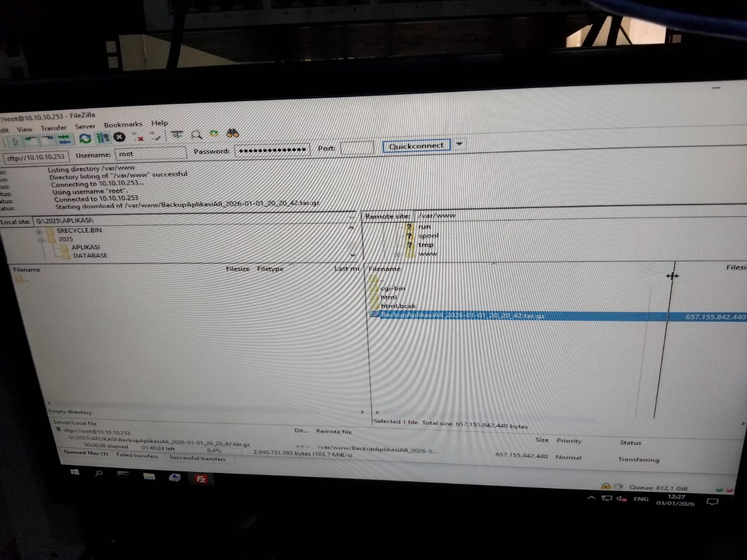Switch to the Failed transfers tab
The image size is (747, 560).
[x=137, y=455]
